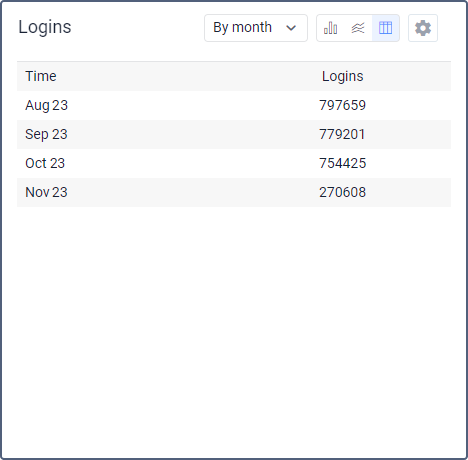Click the 779201 logins value
This screenshot has height=460, width=468.
click(x=342, y=134)
